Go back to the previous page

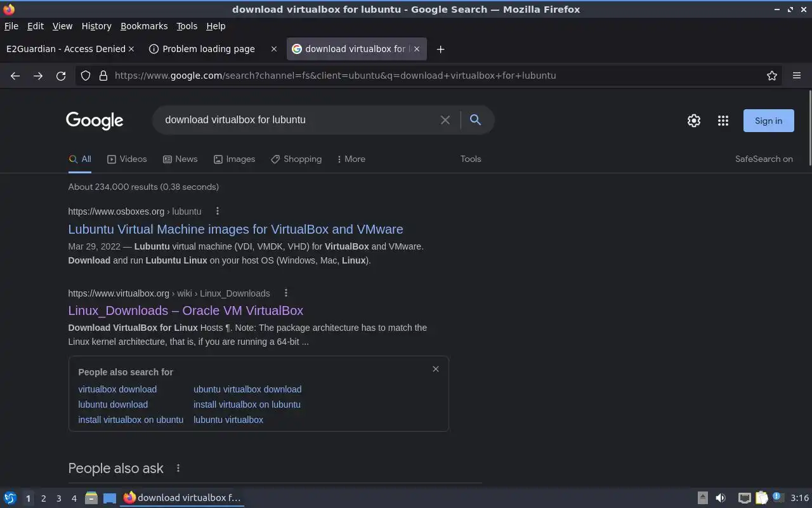click(15, 76)
